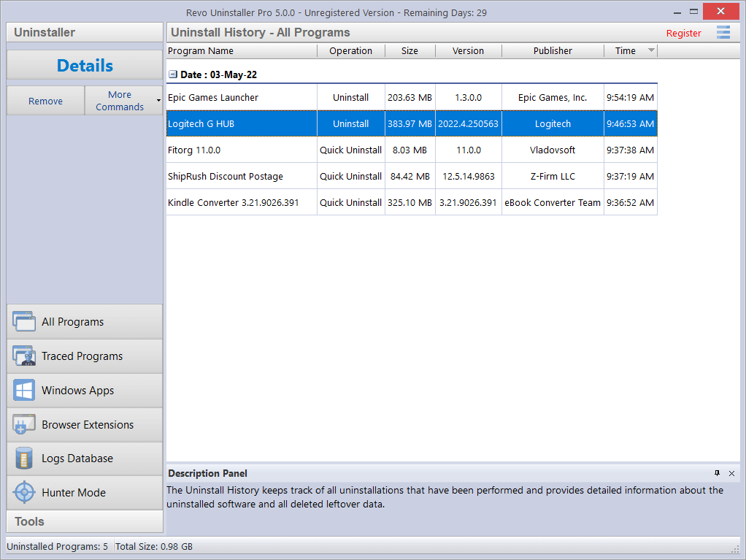Sort by the Size column header
Image resolution: width=746 pixels, height=560 pixels.
click(x=409, y=50)
